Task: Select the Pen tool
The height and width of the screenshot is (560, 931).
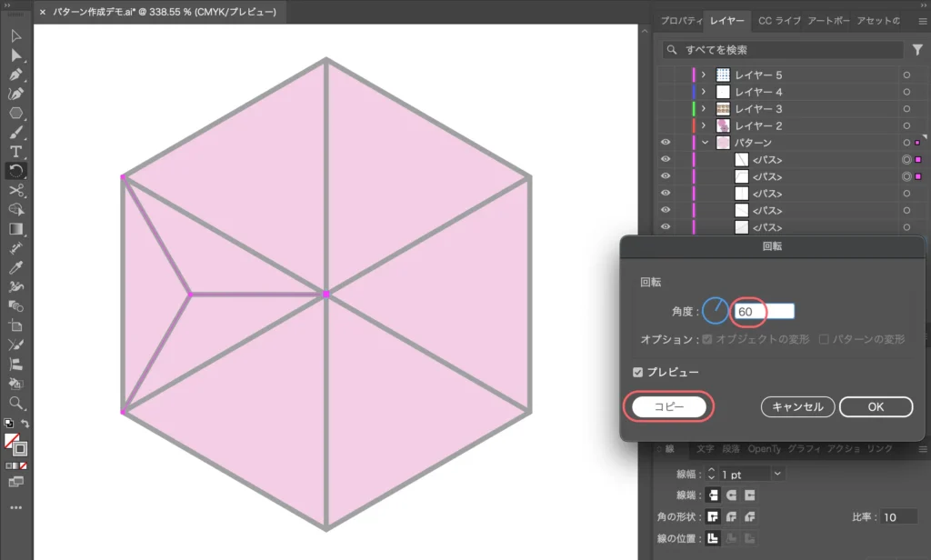Action: (x=16, y=75)
